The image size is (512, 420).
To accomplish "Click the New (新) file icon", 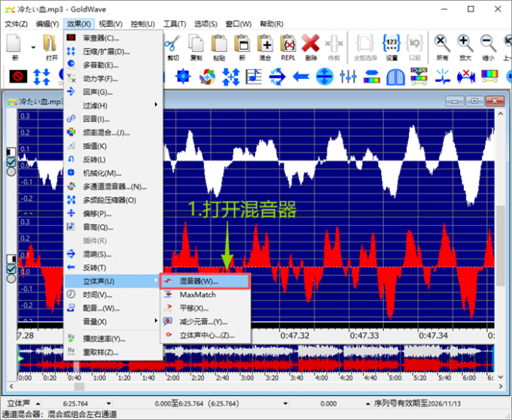I will pyautogui.click(x=15, y=44).
